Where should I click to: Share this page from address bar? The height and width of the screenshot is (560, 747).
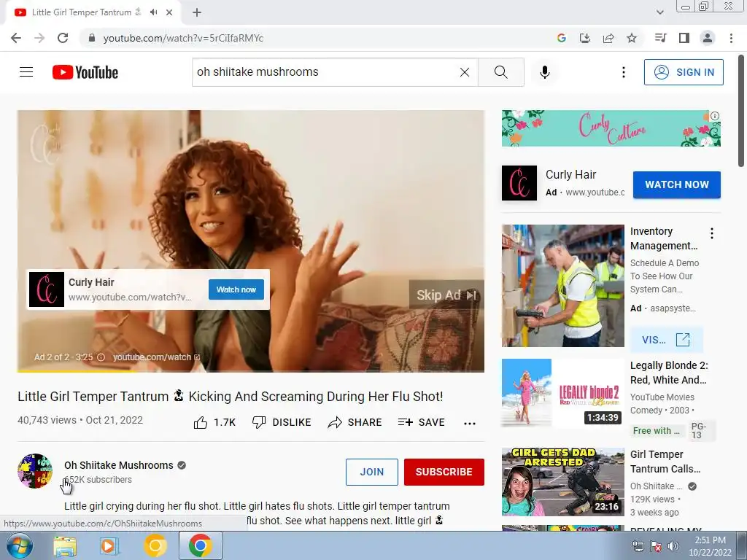point(608,38)
